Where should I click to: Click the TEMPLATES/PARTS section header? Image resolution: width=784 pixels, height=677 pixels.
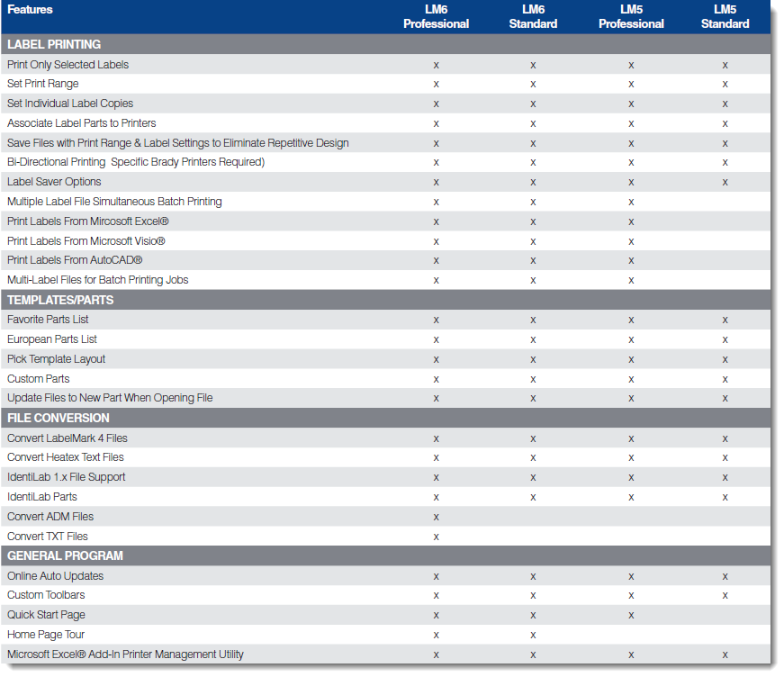point(60,300)
